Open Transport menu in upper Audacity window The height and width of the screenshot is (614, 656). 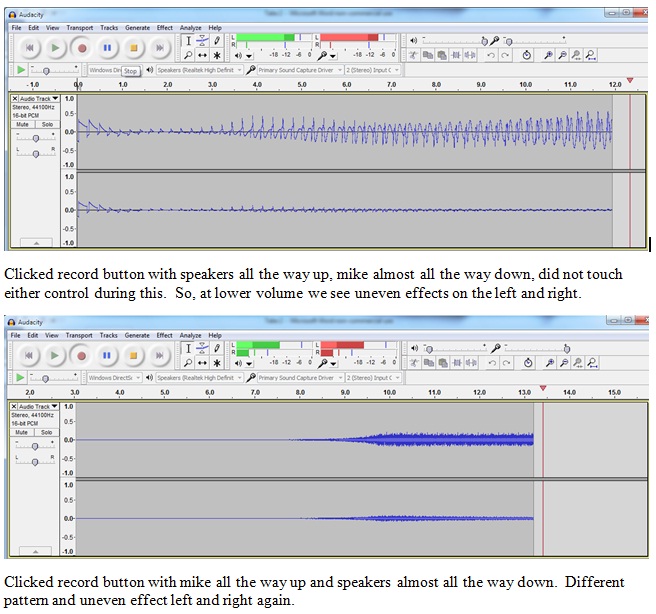tap(79, 28)
